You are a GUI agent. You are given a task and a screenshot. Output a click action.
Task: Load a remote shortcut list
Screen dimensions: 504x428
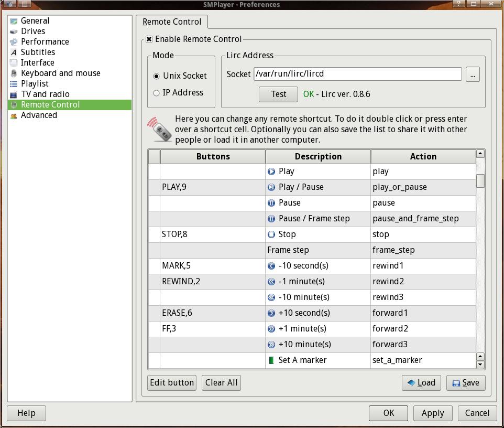pos(421,382)
